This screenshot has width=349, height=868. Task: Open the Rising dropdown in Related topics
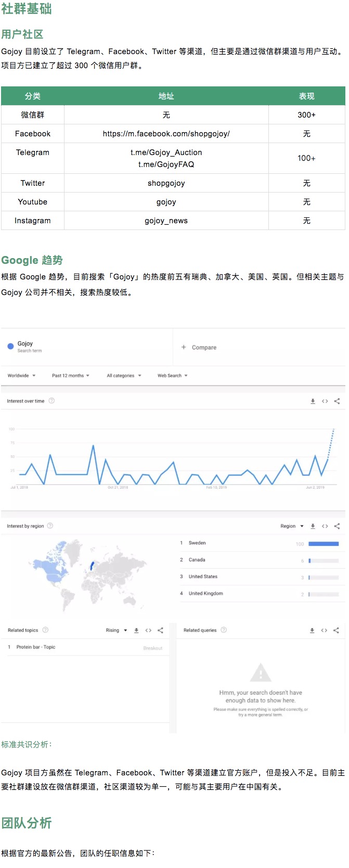[x=117, y=630]
